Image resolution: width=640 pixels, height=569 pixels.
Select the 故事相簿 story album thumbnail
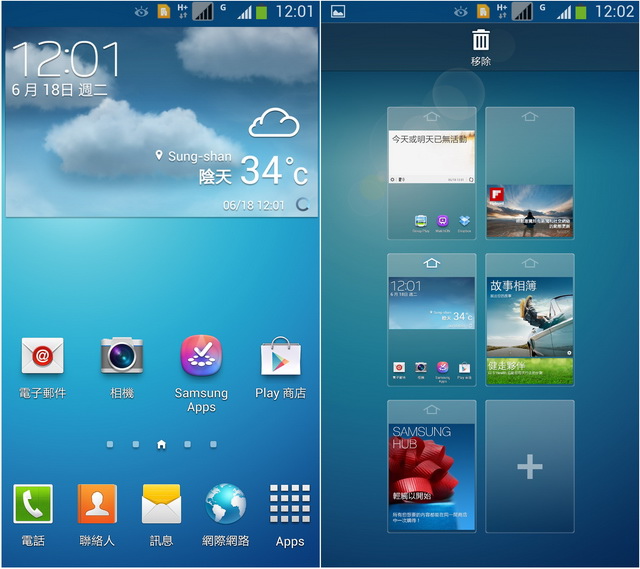[x=530, y=320]
